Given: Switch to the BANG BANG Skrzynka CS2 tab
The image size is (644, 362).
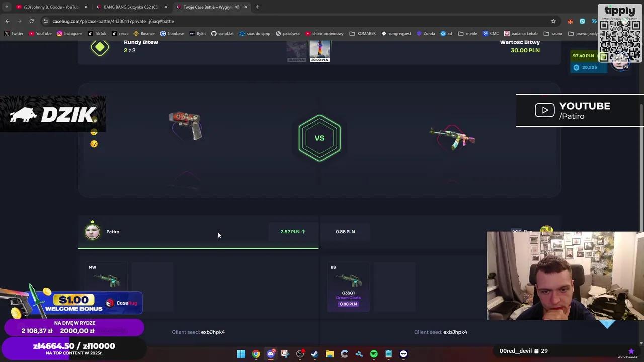Looking at the screenshot, I should click(131, 7).
